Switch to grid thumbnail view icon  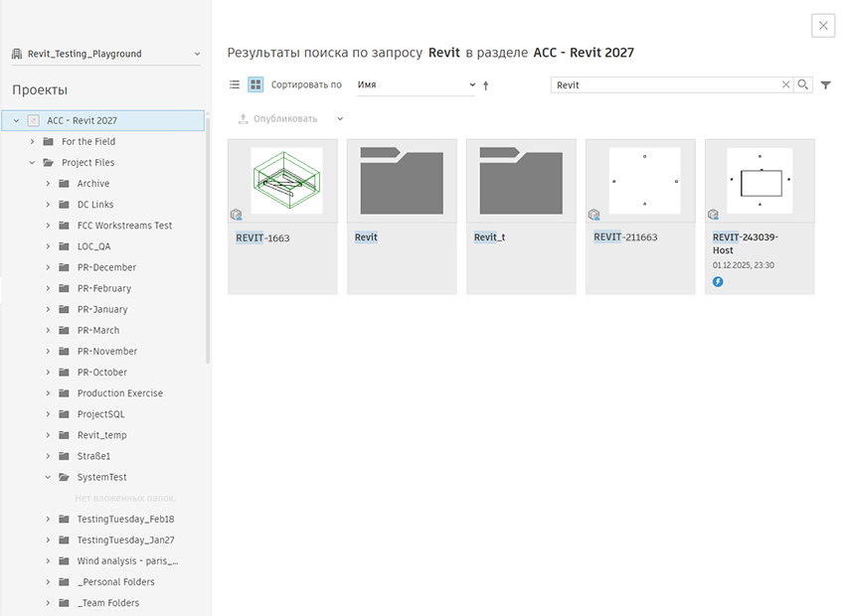(255, 84)
